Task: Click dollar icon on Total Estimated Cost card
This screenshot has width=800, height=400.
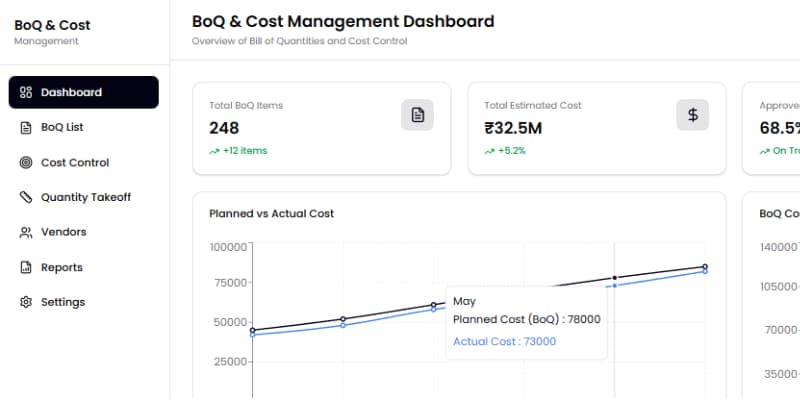Action: point(692,115)
